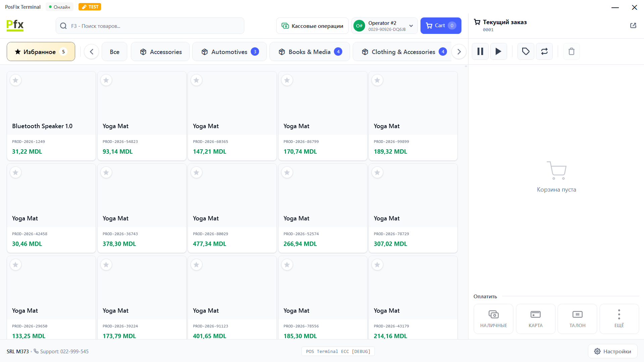Expand the Operator #2 dropdown
Image resolution: width=644 pixels, height=362 pixels.
point(411,26)
